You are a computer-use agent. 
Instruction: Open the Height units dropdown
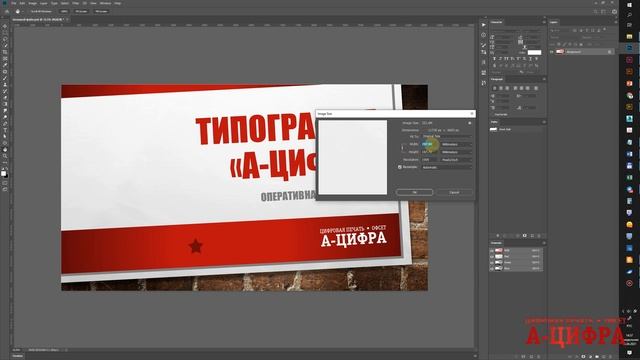click(457, 152)
